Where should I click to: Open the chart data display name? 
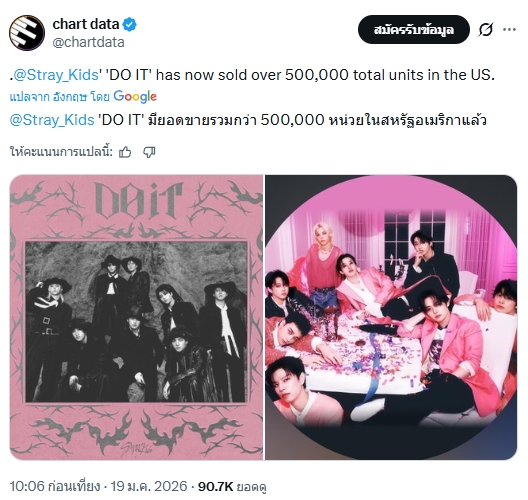point(86,24)
